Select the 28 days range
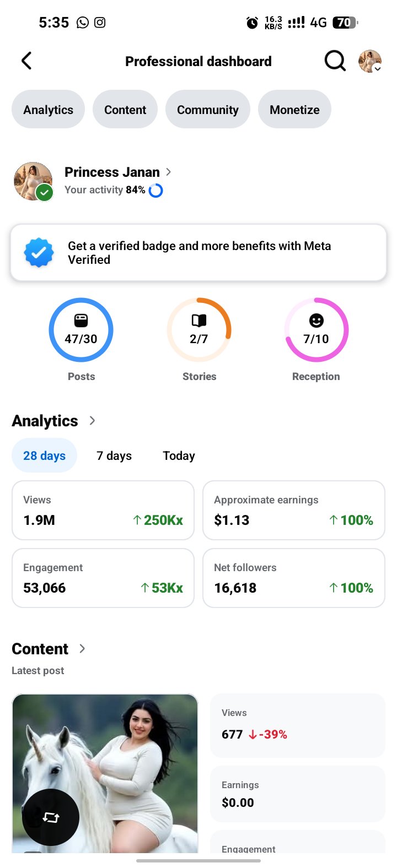This screenshot has width=397, height=868. pyautogui.click(x=44, y=455)
